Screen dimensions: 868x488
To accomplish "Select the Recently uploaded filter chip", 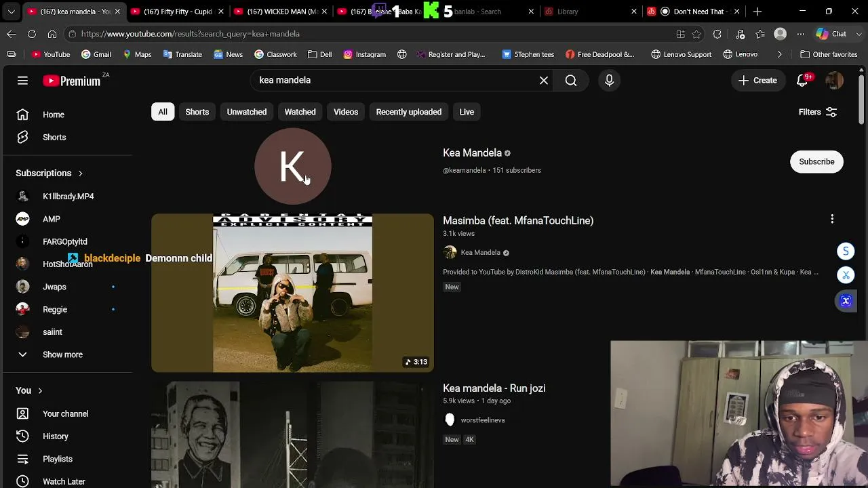I will coord(409,112).
